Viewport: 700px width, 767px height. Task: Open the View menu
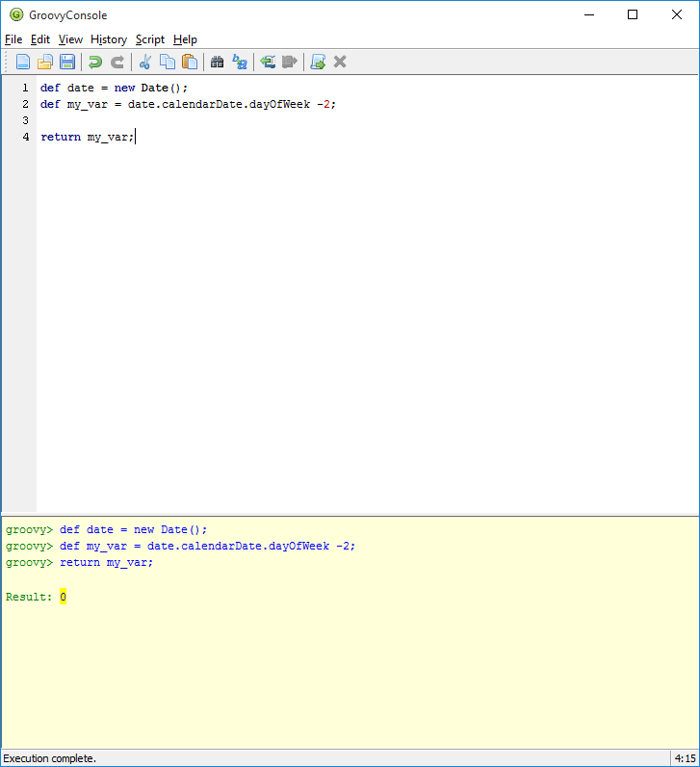[x=70, y=39]
